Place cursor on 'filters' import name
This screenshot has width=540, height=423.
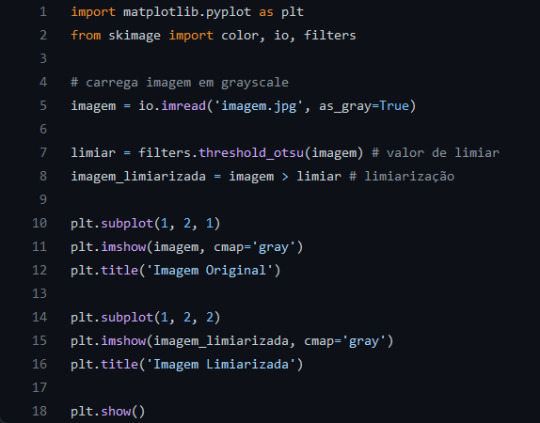point(330,35)
